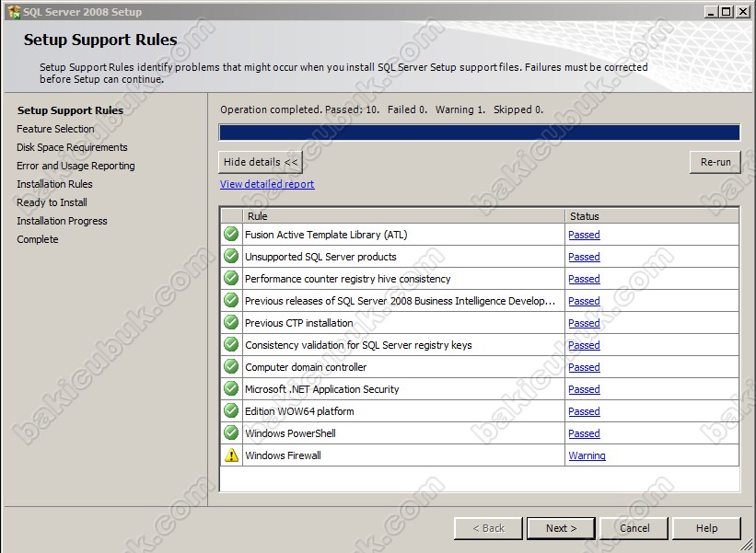The height and width of the screenshot is (553, 756).
Task: Proceed with the Next button
Action: [561, 528]
